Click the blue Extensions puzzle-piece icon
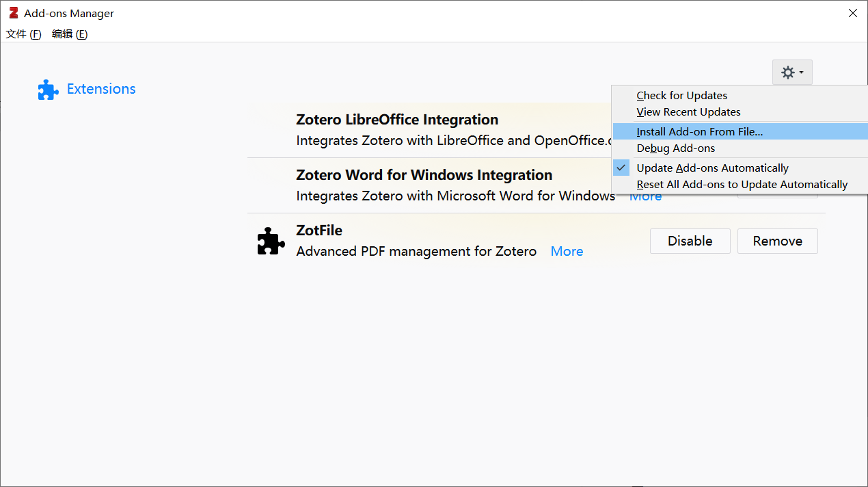The width and height of the screenshot is (868, 487). pyautogui.click(x=48, y=90)
